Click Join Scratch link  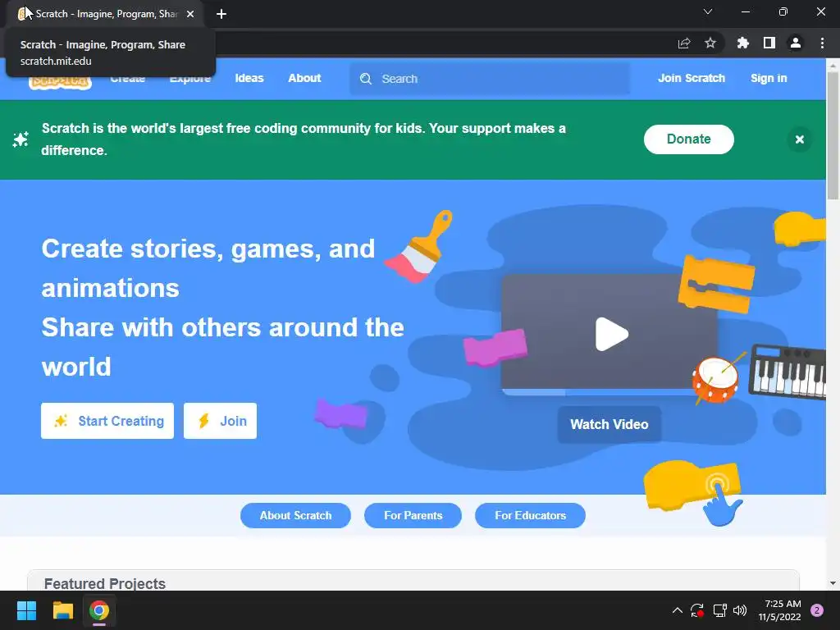pos(691,78)
